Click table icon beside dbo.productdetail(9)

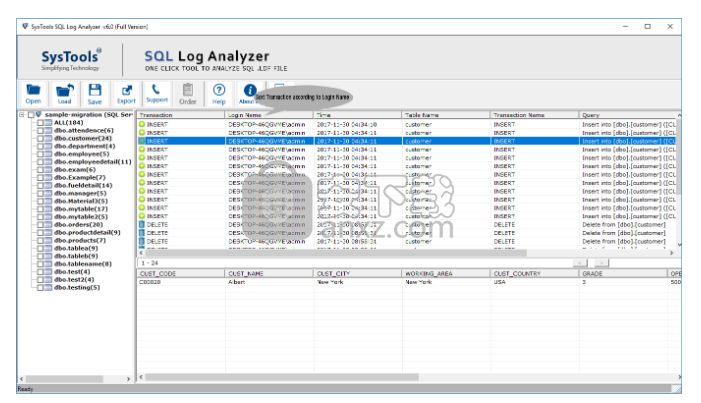pyautogui.click(x=48, y=233)
